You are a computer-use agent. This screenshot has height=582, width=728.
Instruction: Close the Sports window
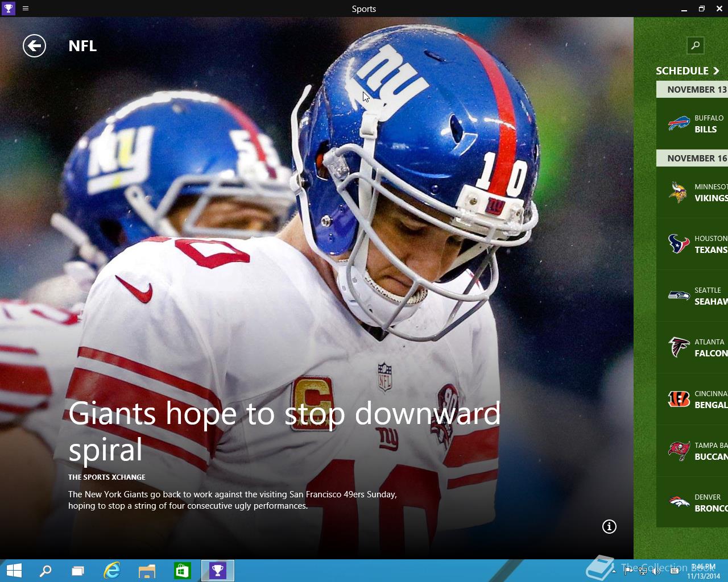(719, 9)
